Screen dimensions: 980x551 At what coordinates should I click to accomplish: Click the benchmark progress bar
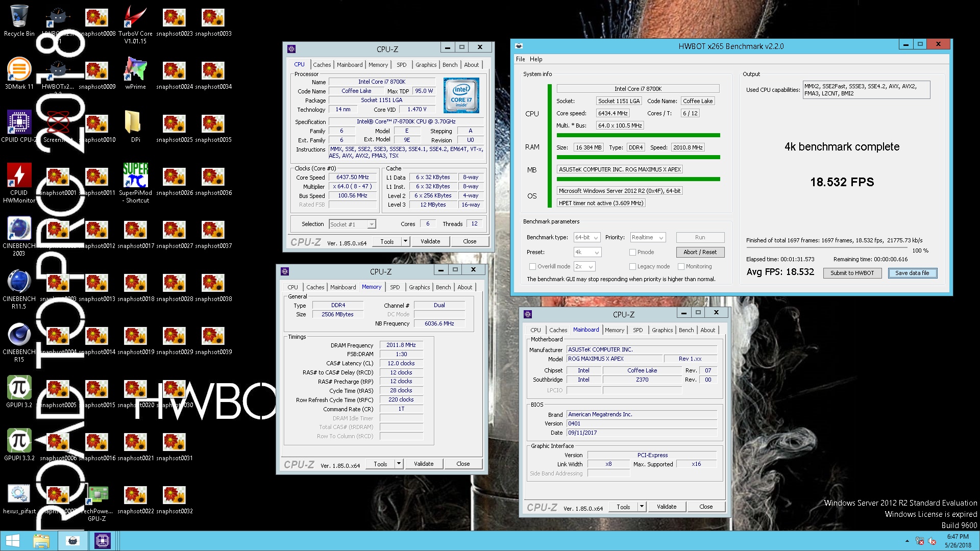[x=826, y=248]
